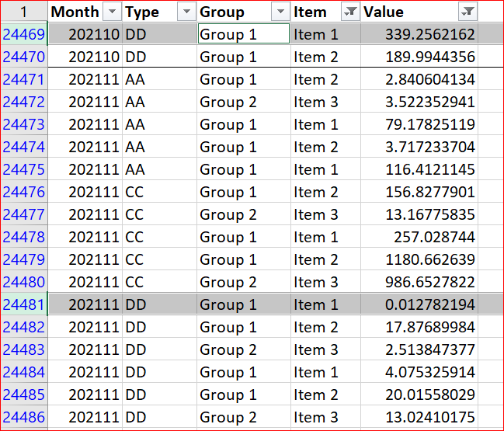Select value cell 3.522352941

[x=419, y=102]
